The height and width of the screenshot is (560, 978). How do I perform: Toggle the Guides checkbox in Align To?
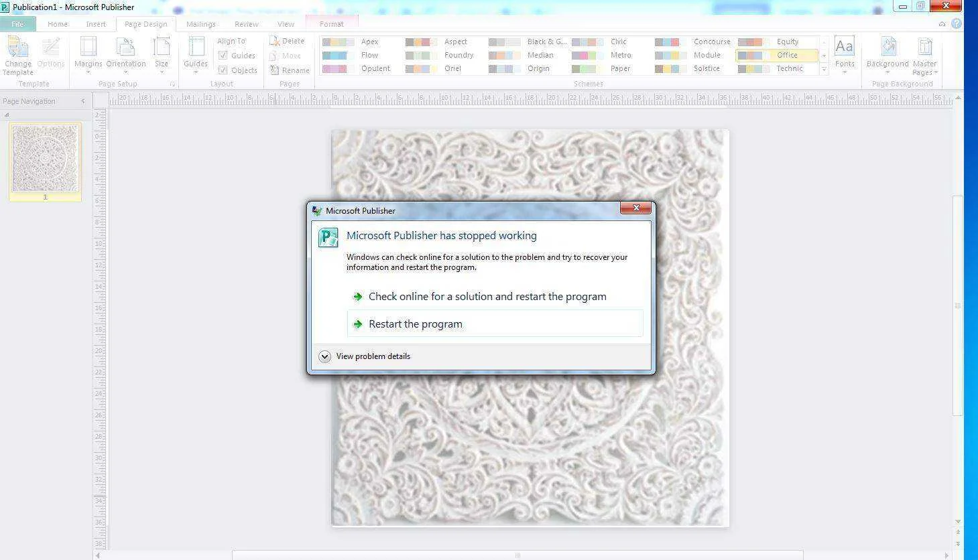(x=223, y=56)
